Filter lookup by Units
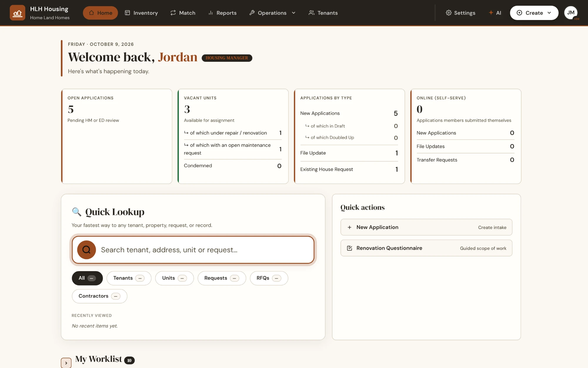This screenshot has height=368, width=588. 174,278
